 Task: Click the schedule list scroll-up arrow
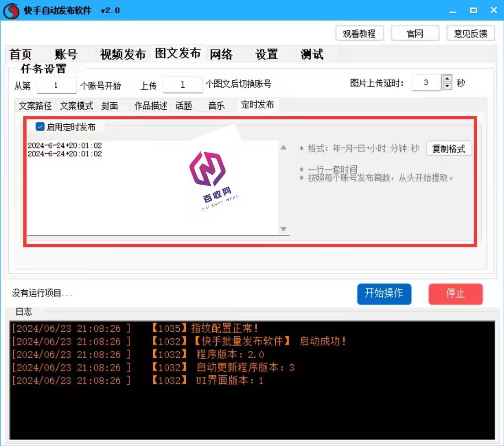(x=283, y=148)
